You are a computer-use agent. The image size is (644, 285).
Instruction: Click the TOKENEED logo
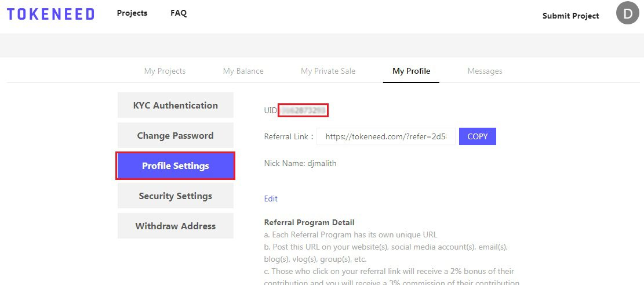pos(50,14)
